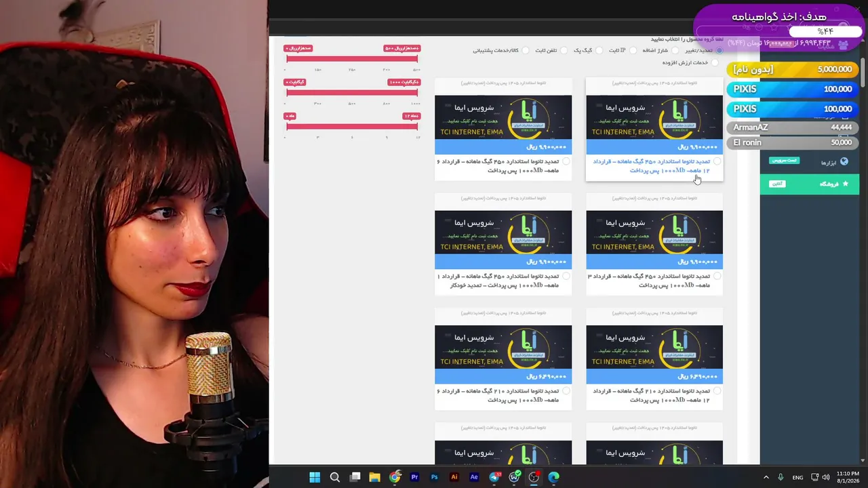Click 450 gig 12-month plan banner image

654,117
